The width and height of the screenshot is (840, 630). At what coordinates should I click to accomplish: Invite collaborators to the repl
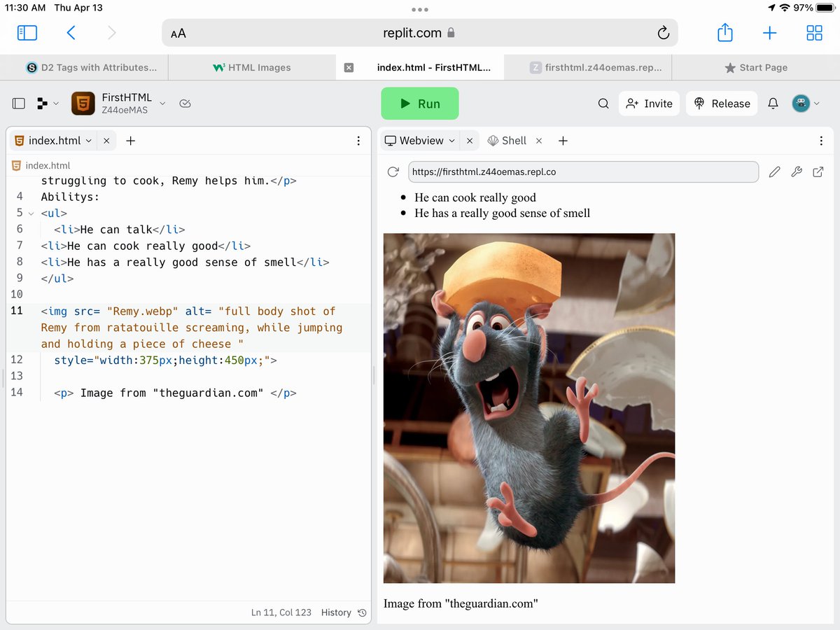click(649, 104)
